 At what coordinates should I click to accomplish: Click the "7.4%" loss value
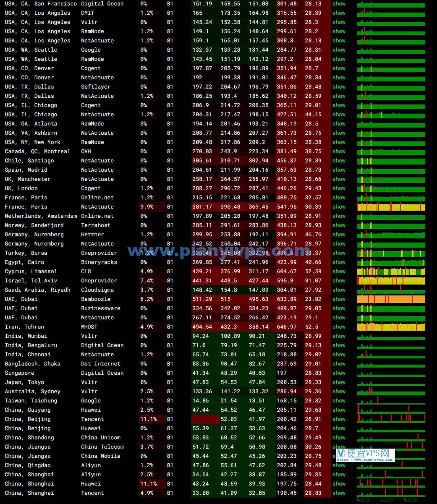pyautogui.click(x=147, y=281)
